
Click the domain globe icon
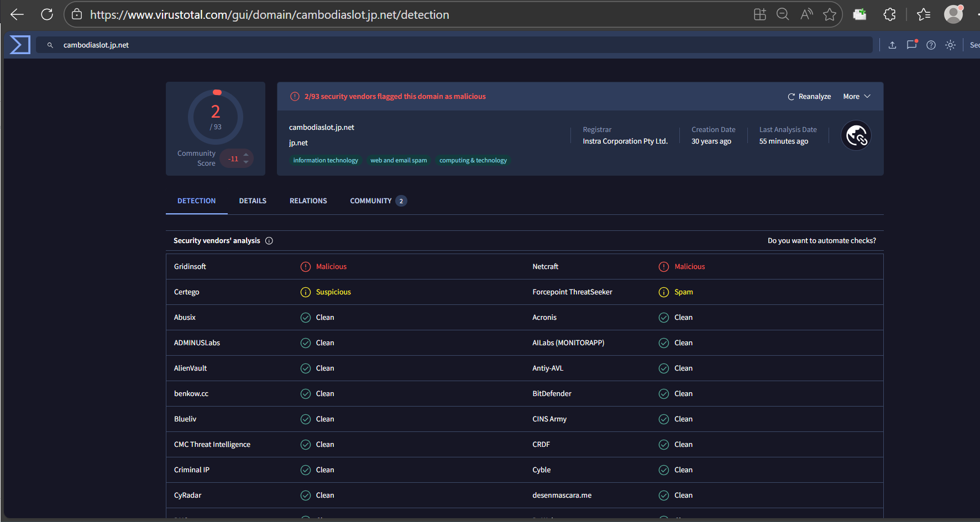point(856,135)
